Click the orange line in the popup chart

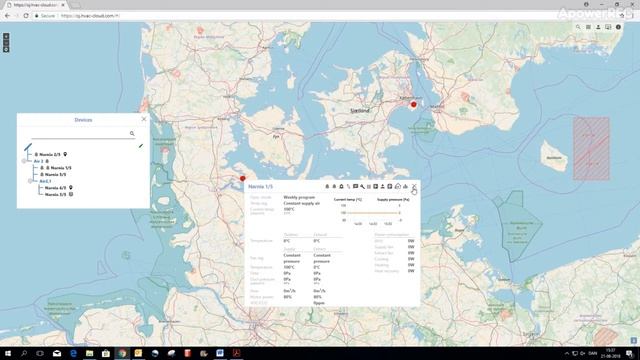[x=372, y=213]
